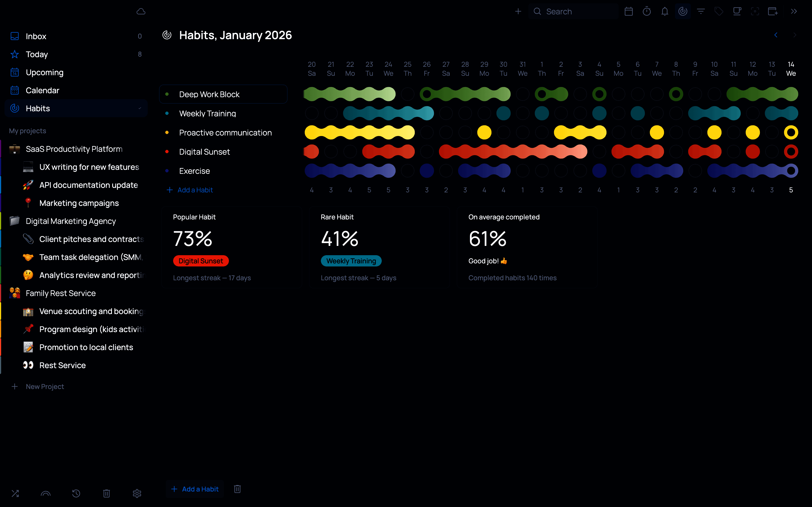812x507 pixels.
Task: Expand the right panel double-chevron
Action: [794, 11]
